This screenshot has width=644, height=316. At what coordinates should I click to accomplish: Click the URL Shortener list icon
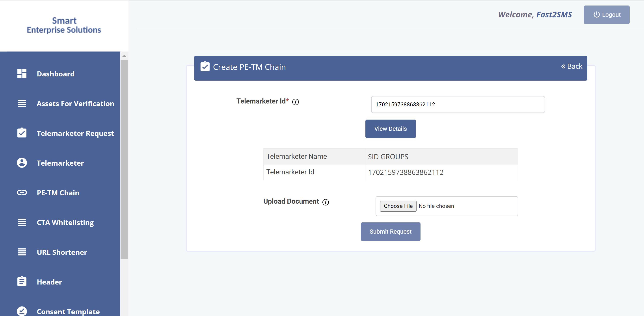(22, 252)
